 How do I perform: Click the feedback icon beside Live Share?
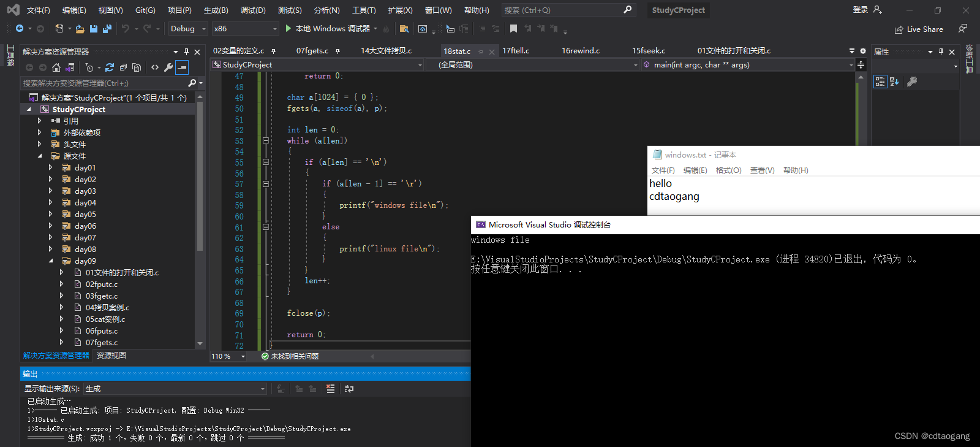(963, 29)
